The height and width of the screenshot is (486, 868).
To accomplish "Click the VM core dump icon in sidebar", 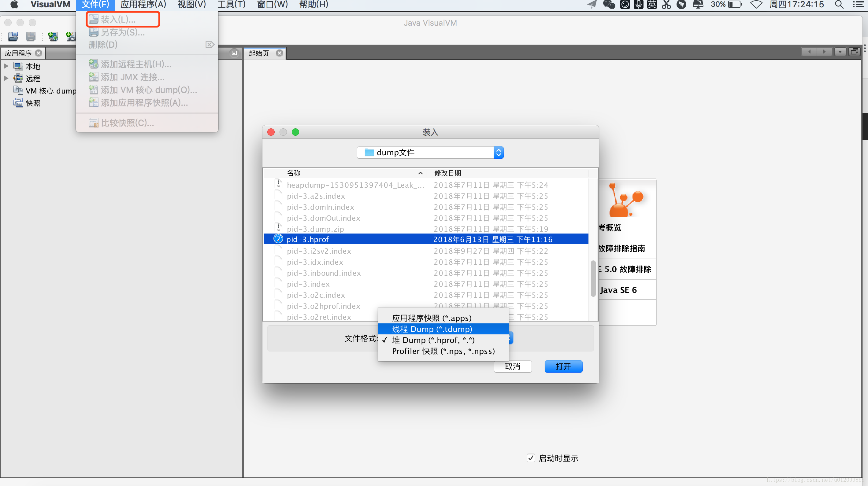I will 18,90.
